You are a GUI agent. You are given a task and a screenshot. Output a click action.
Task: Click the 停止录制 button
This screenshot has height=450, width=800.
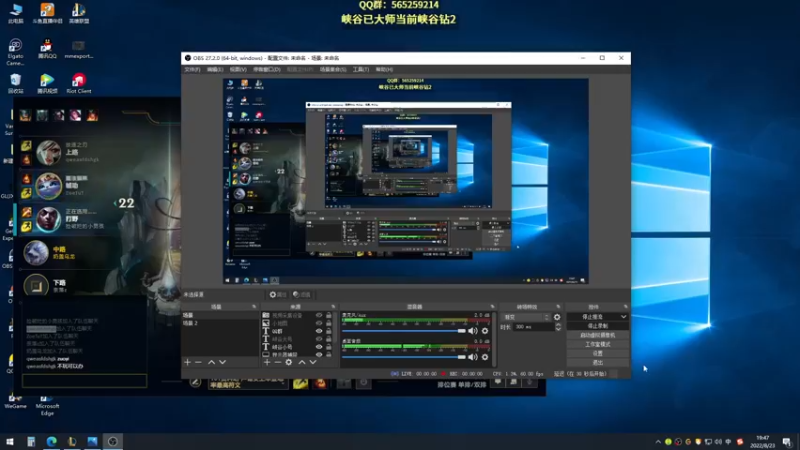click(597, 326)
